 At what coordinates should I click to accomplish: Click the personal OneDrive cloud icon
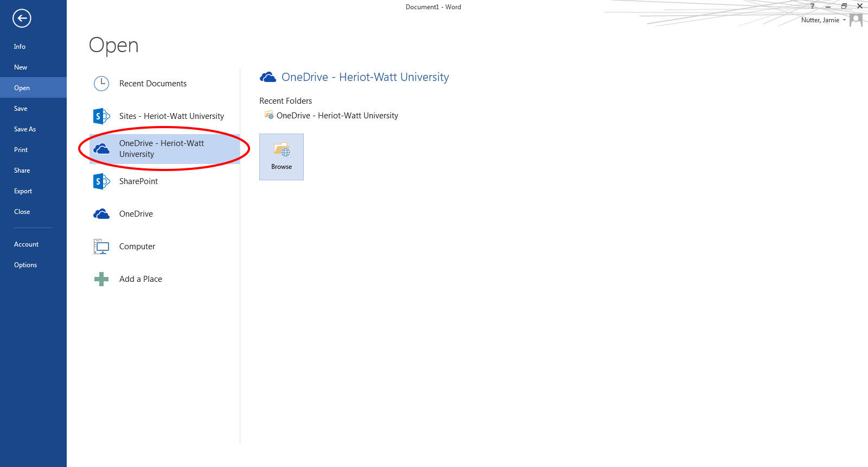[x=101, y=214]
